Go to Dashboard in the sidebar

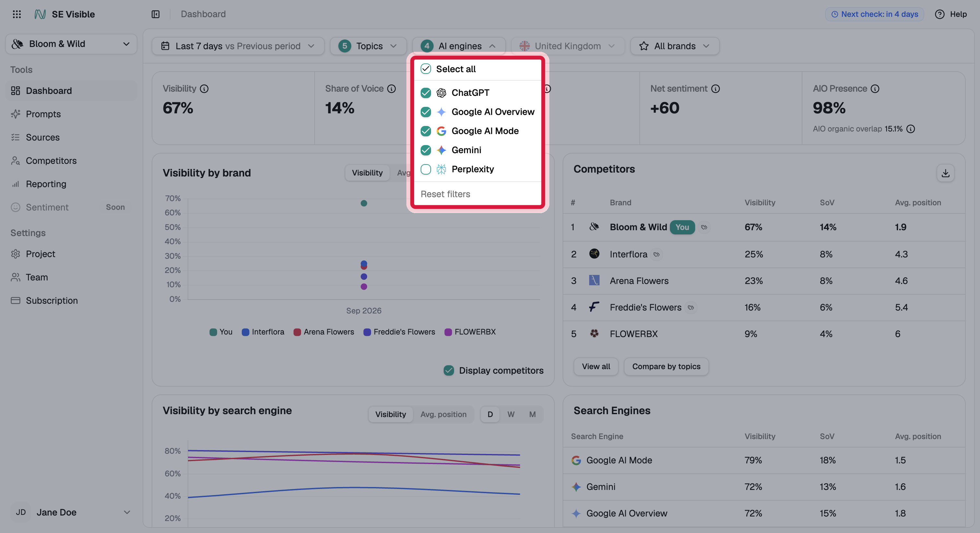pos(71,91)
